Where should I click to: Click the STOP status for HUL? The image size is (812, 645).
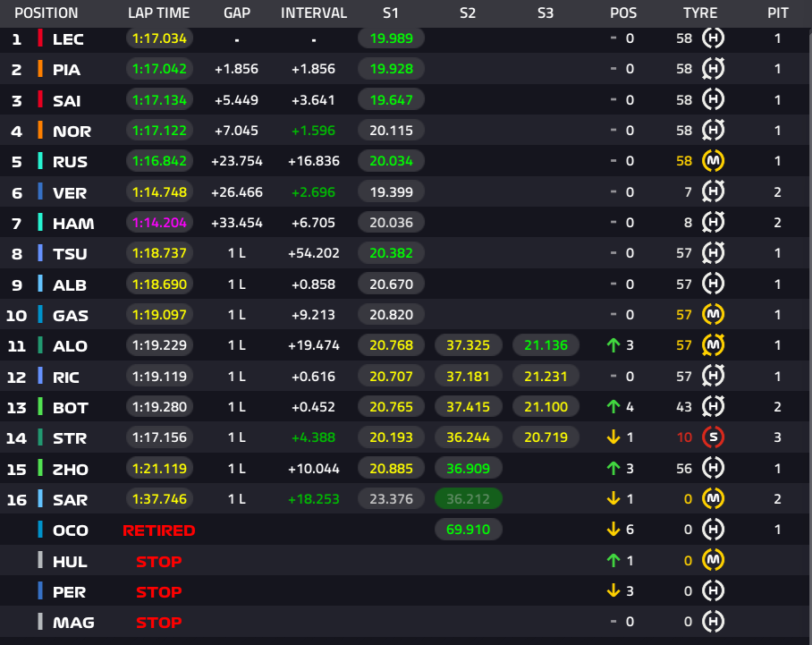pyautogui.click(x=159, y=562)
